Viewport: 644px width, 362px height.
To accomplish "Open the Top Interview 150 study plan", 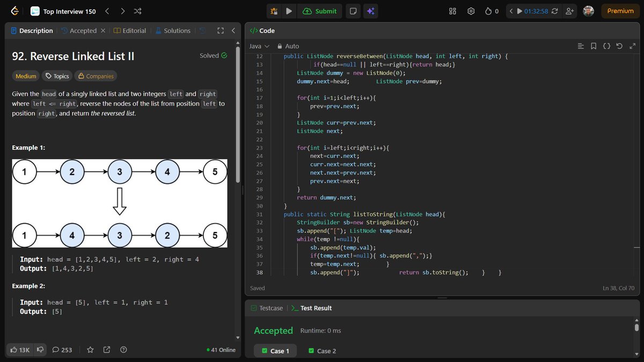I will (63, 11).
